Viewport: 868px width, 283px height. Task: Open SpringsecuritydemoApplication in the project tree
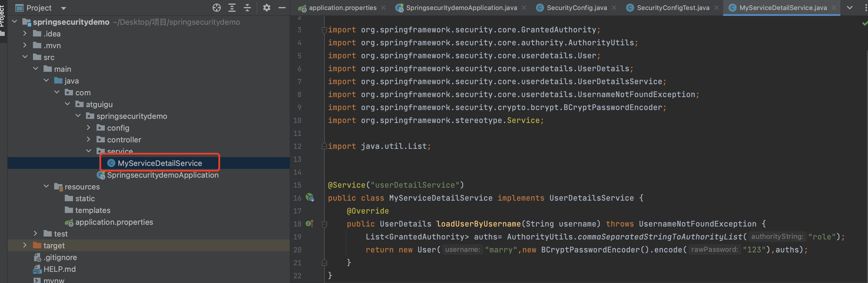point(163,175)
